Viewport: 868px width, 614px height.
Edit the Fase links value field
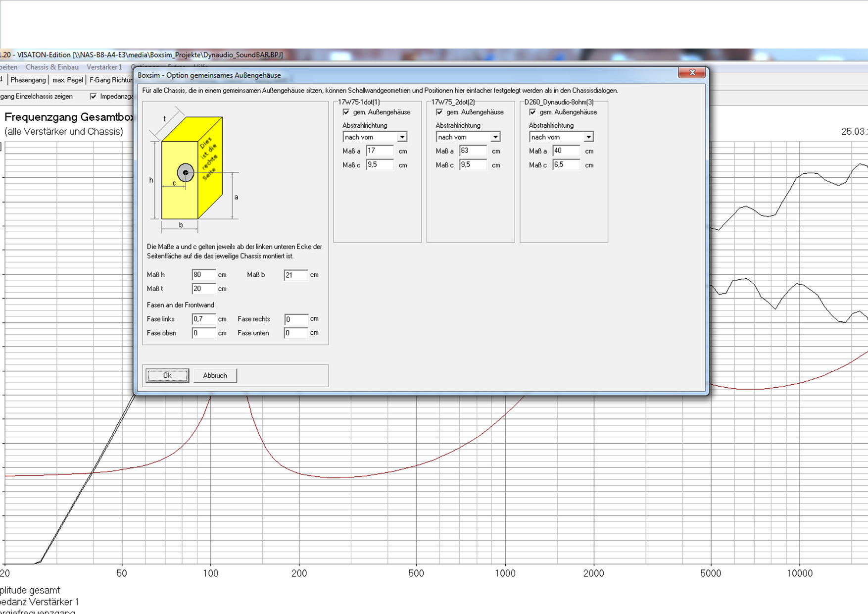coord(203,319)
